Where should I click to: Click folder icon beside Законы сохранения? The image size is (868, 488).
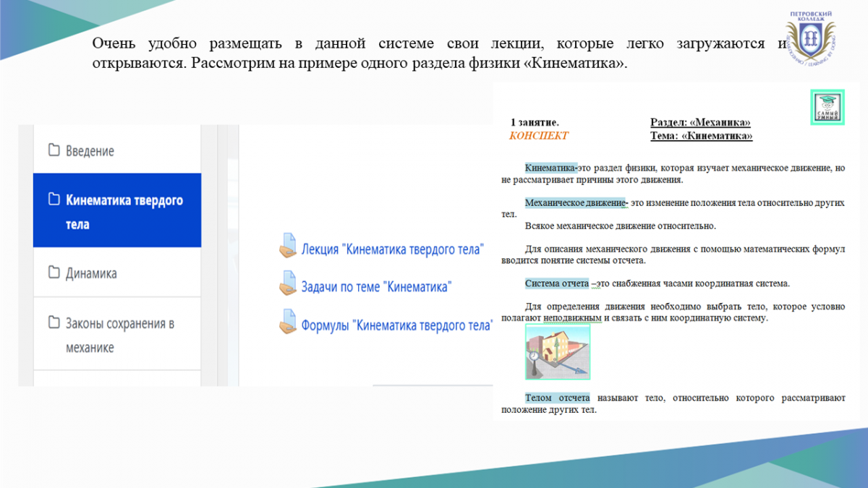click(54, 322)
